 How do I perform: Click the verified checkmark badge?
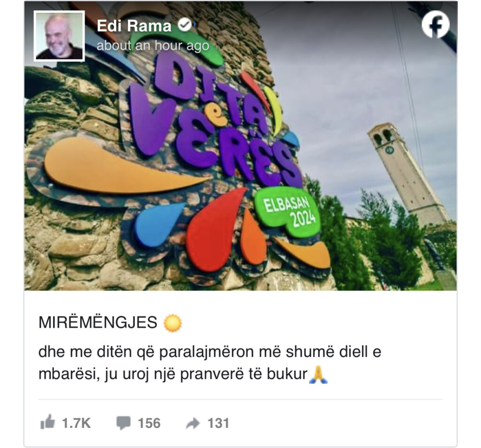[185, 25]
